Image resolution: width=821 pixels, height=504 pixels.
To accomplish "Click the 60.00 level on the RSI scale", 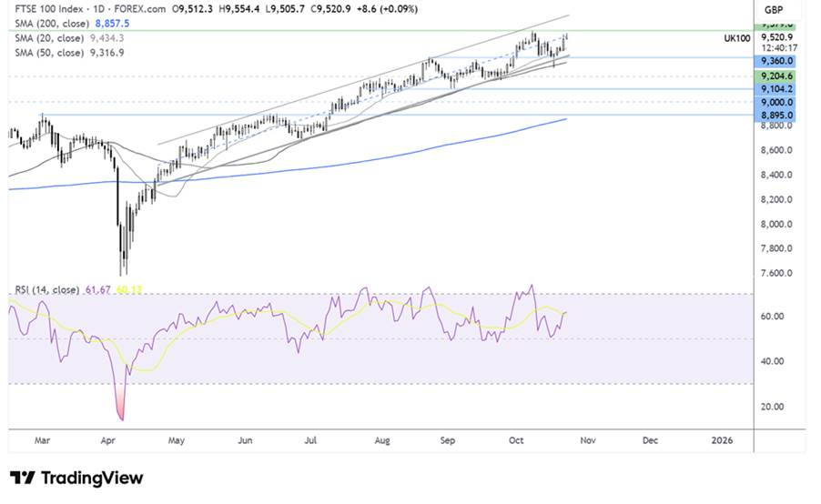I will [x=774, y=317].
